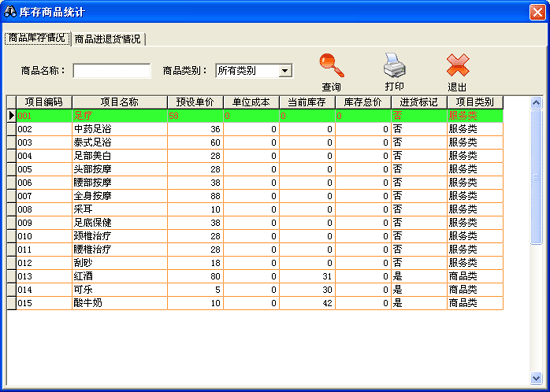This screenshot has width=550, height=392.
Task: Select the 商品库存情况 tab
Action: pos(37,38)
